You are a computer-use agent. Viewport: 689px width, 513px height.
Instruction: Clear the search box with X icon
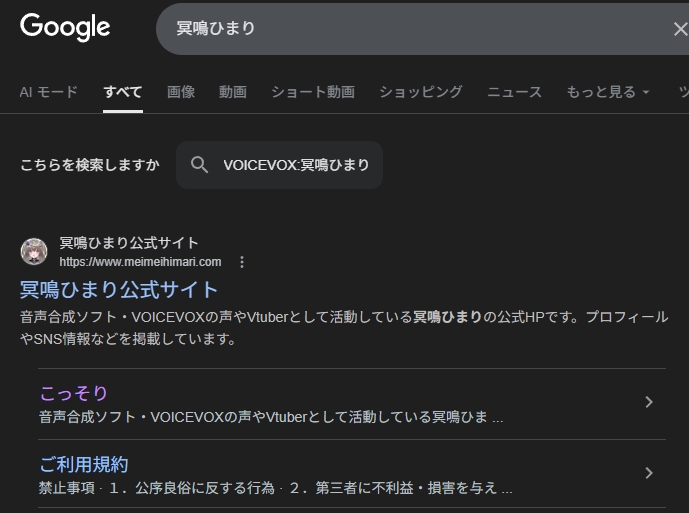679,29
